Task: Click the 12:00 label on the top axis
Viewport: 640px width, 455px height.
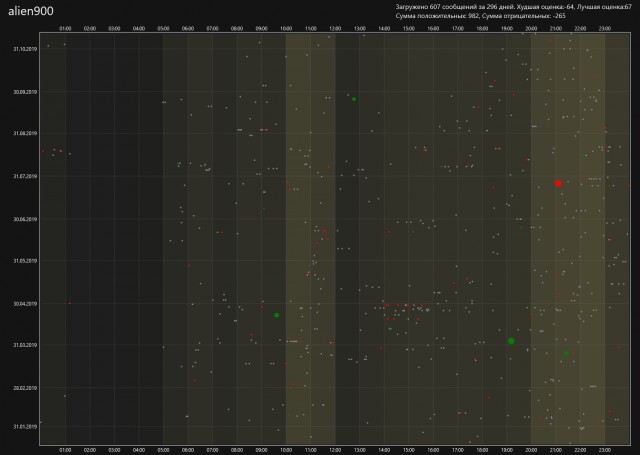Action: pos(335,29)
